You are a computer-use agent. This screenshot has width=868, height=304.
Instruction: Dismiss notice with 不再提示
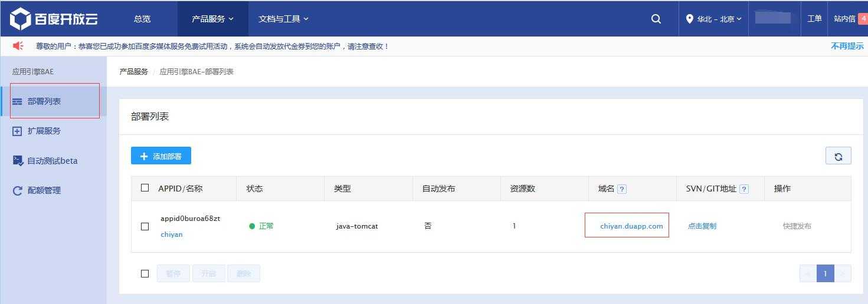click(x=847, y=46)
